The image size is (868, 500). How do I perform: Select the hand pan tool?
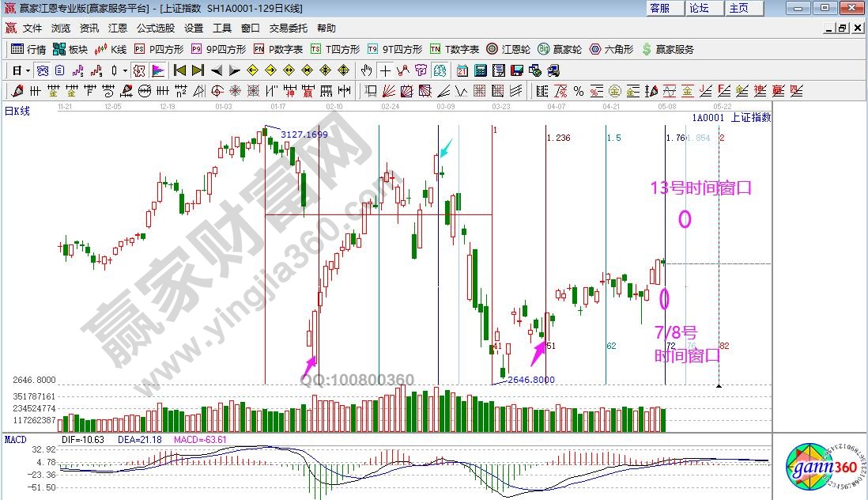click(367, 70)
